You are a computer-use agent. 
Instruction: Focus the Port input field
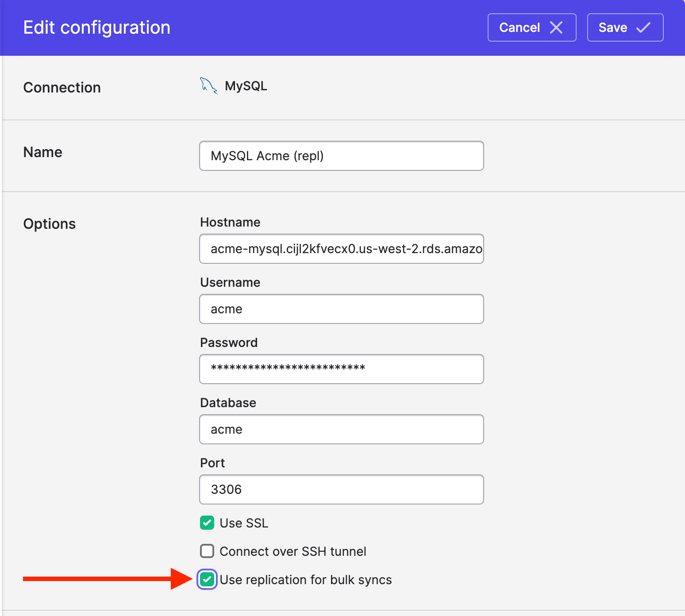tap(342, 489)
